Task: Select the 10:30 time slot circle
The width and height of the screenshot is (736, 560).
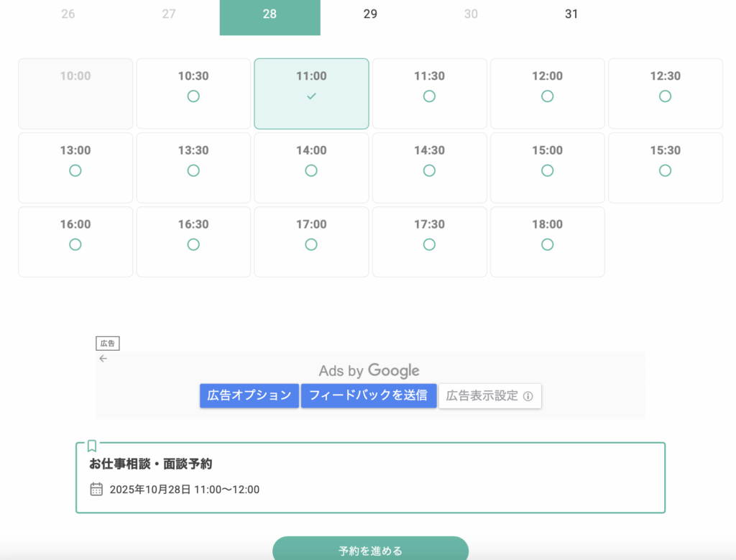Action: click(193, 96)
